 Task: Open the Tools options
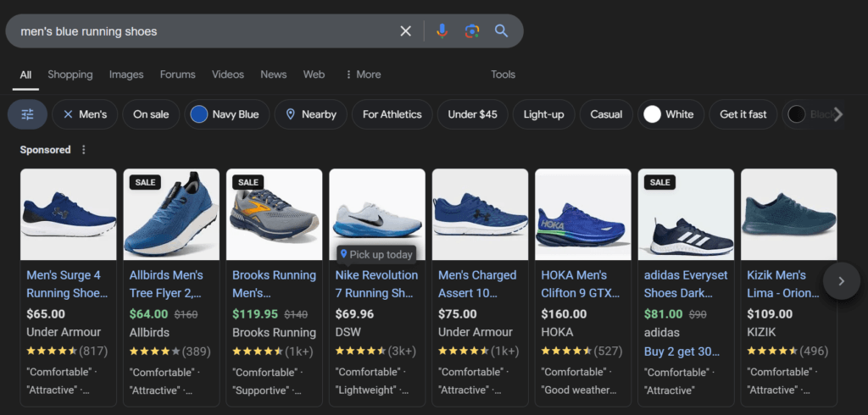pyautogui.click(x=504, y=75)
